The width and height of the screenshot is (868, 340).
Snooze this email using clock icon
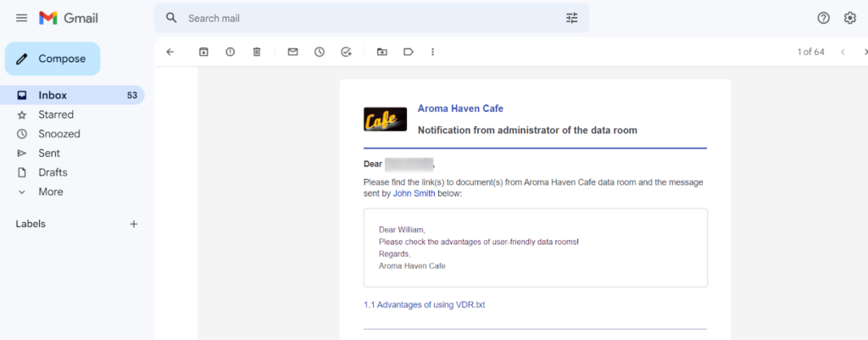pyautogui.click(x=319, y=52)
